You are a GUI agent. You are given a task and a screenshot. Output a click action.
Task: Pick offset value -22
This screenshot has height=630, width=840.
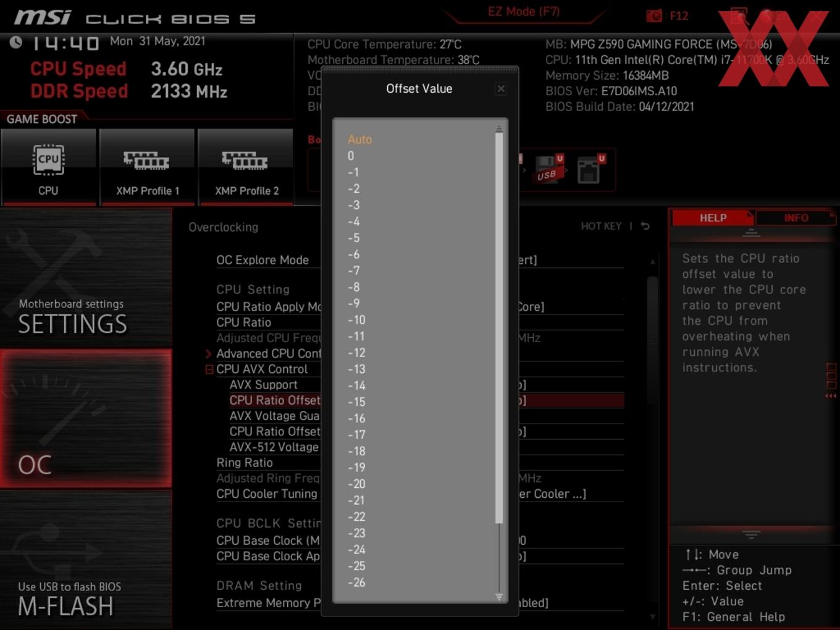[x=356, y=517]
